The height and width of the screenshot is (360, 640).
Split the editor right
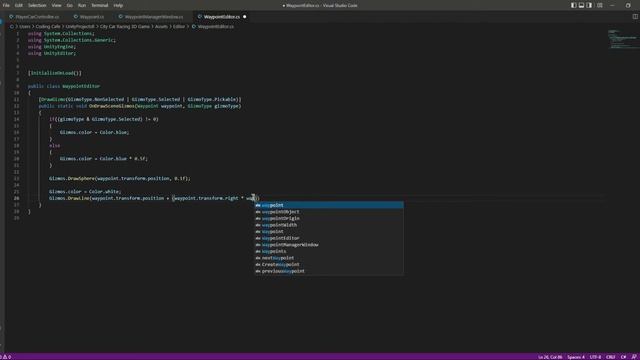pyautogui.click(x=635, y=17)
